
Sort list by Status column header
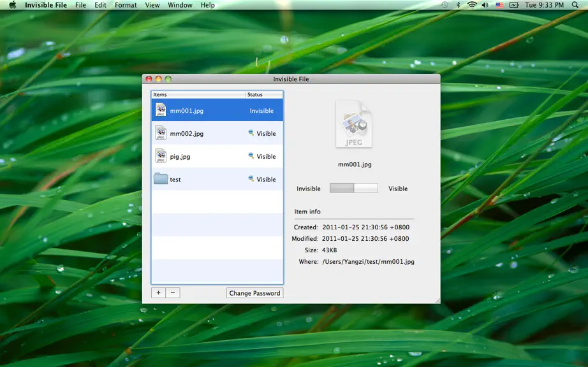tap(265, 94)
